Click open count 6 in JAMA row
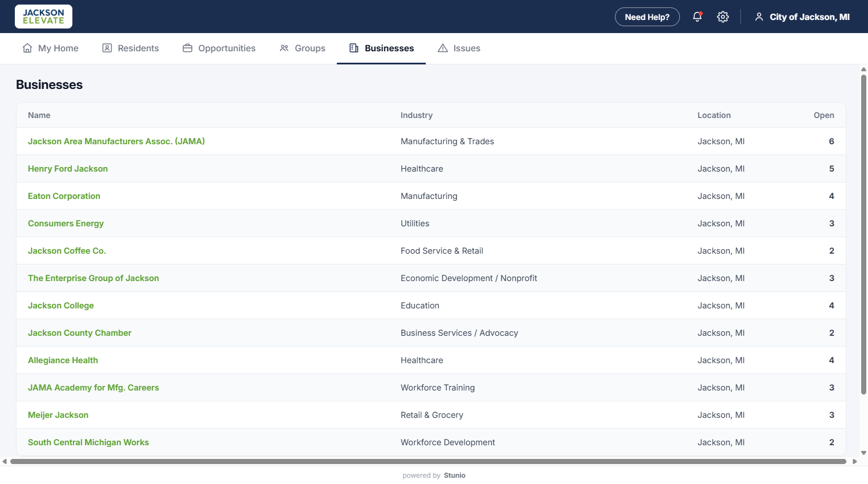The width and height of the screenshot is (868, 484). (x=832, y=141)
